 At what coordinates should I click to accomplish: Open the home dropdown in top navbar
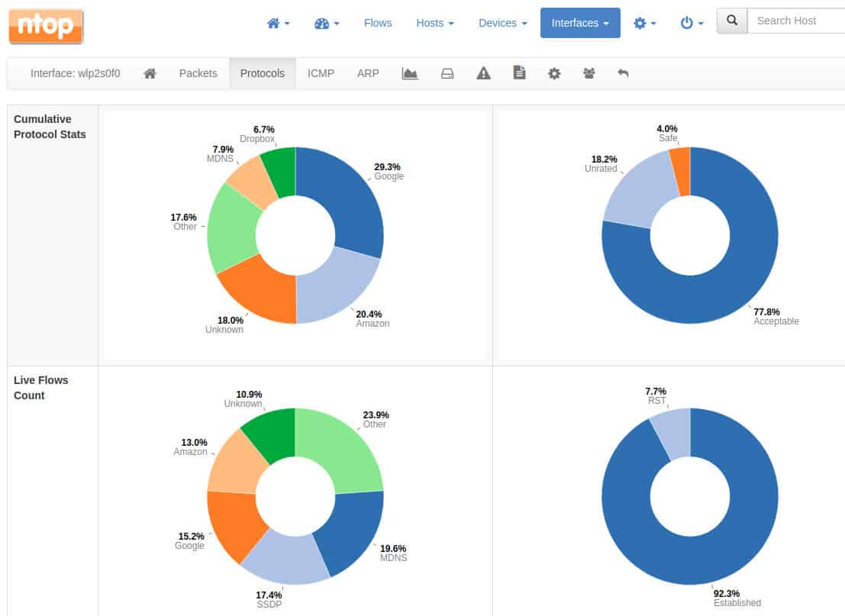point(278,23)
